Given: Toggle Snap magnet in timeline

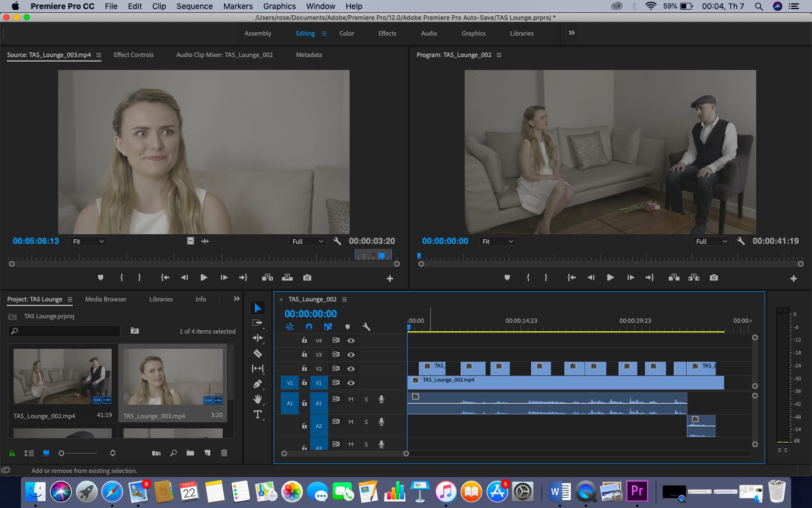Looking at the screenshot, I should click(x=308, y=327).
